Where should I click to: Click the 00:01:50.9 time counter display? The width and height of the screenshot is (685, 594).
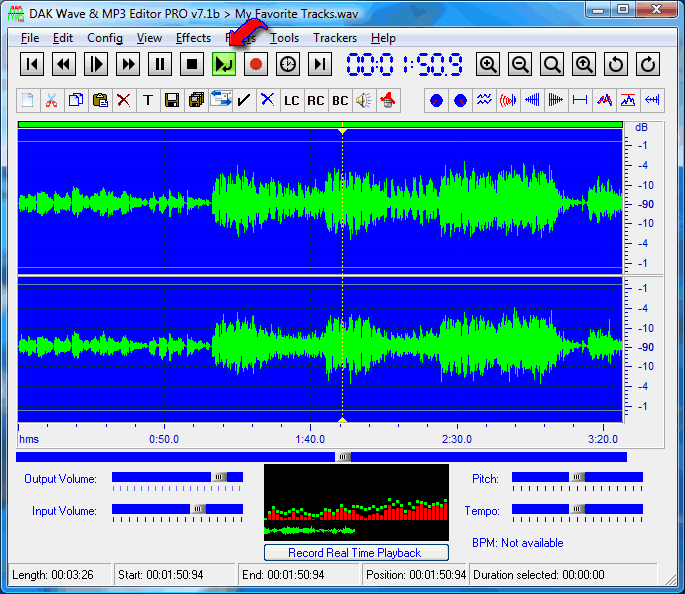[x=405, y=65]
